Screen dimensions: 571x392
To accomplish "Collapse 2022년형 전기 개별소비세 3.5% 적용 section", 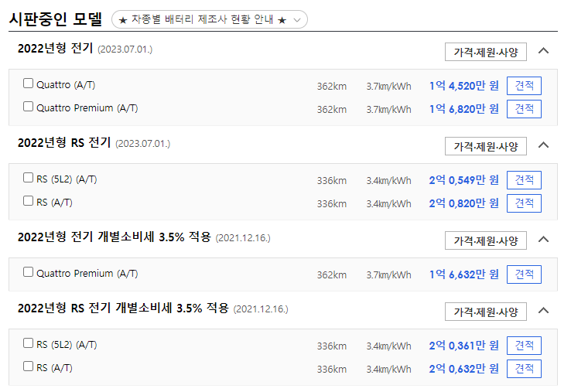I will [x=543, y=240].
